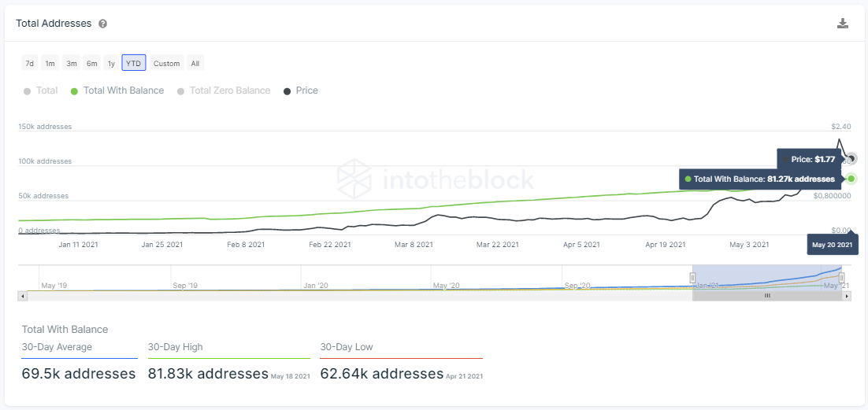Click the Feb 8 2021 axis date
Viewport: 868px width, 410px height.
click(247, 244)
